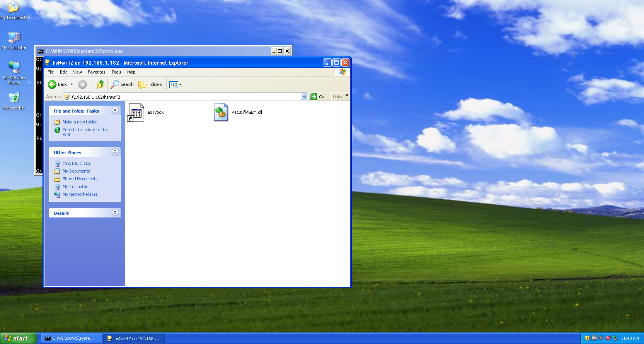644x344 pixels.
Task: Click the taskbar clock showing 11:40 AM
Action: (630, 338)
